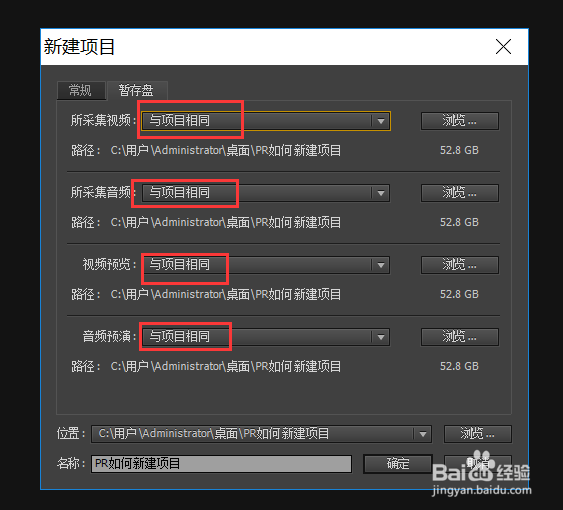Click the 名称 project name field
Image resolution: width=563 pixels, height=510 pixels.
[x=221, y=464]
